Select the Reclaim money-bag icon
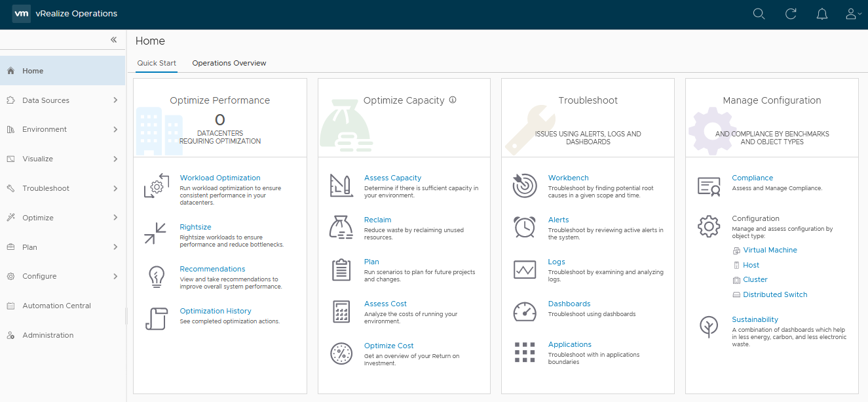 coord(341,228)
